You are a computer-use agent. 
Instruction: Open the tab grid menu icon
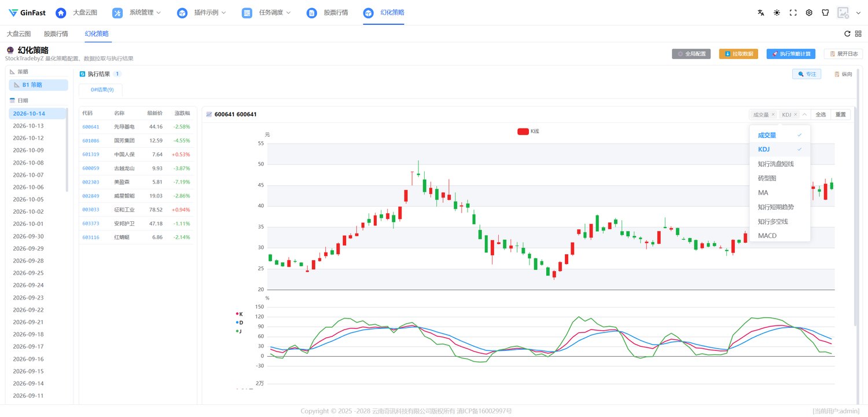pos(858,34)
